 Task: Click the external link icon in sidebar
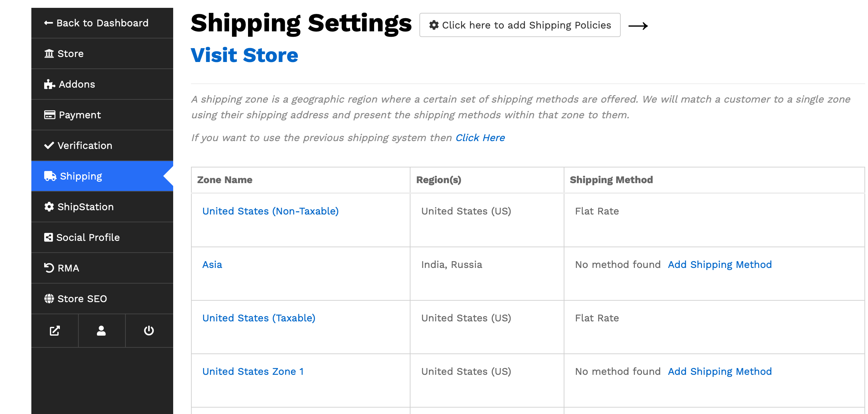pyautogui.click(x=55, y=331)
